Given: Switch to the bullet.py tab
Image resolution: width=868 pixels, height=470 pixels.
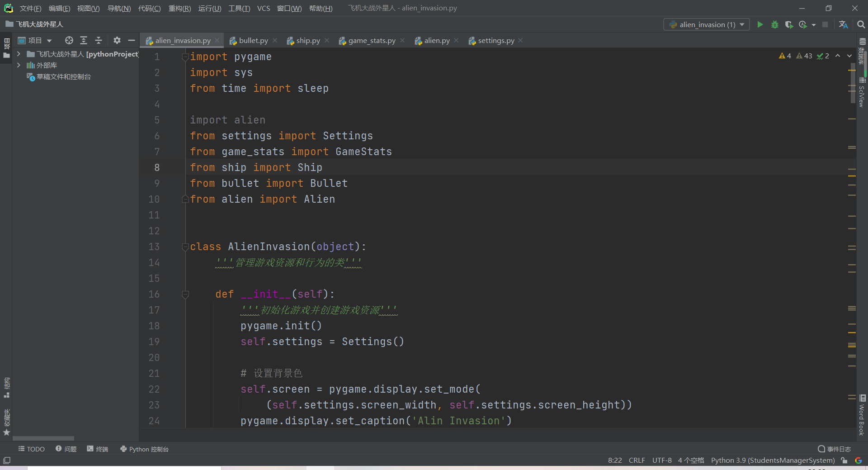Looking at the screenshot, I should [253, 40].
